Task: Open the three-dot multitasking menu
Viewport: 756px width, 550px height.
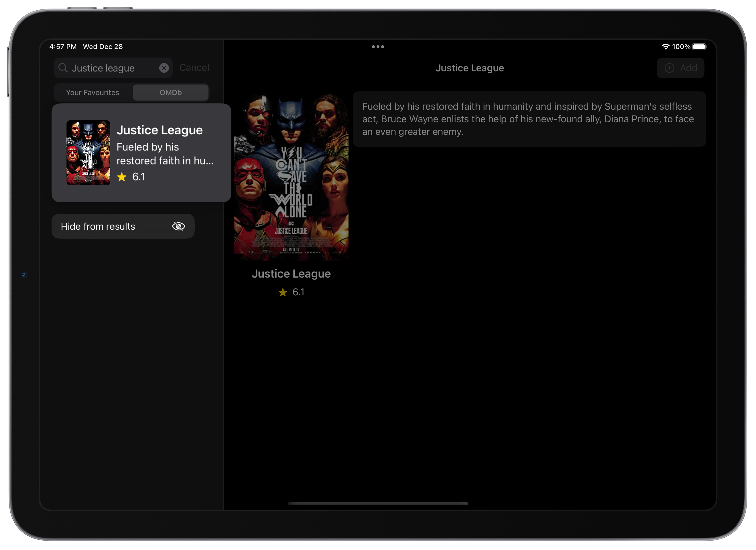Action: [x=378, y=47]
